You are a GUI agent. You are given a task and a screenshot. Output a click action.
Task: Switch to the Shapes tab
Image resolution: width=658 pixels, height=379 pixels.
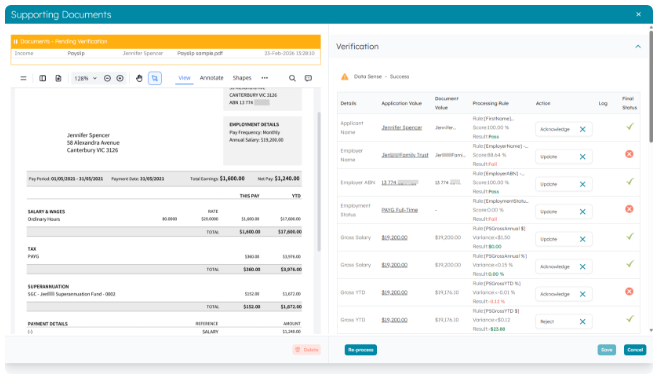pyautogui.click(x=242, y=78)
